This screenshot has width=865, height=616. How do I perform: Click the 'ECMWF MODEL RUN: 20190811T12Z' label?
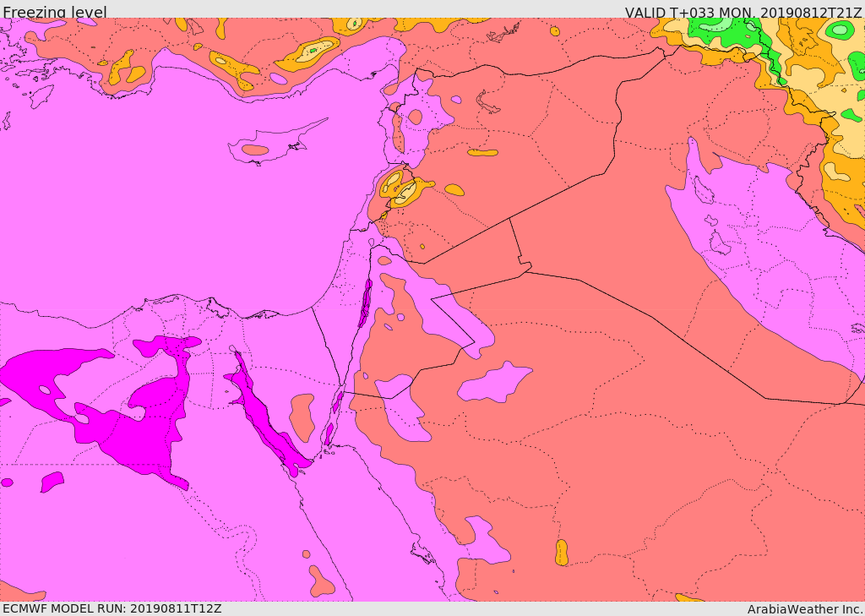[112, 608]
